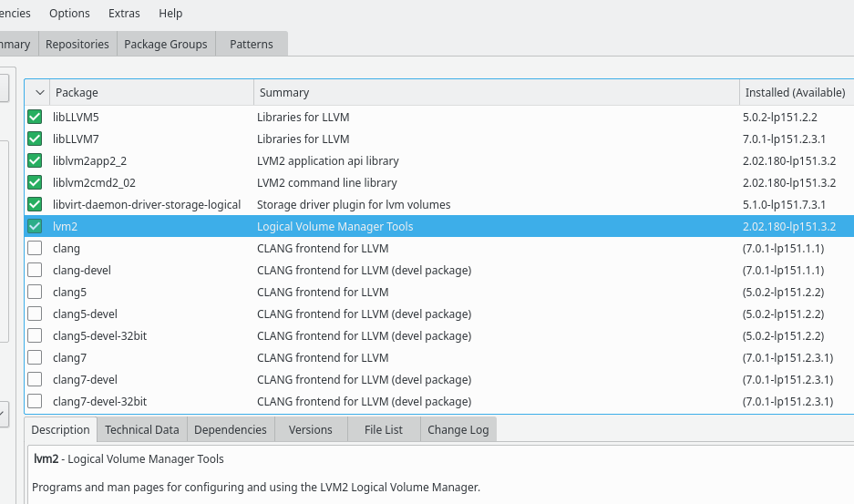Sort by the Package column header
Image resolution: width=854 pixels, height=504 pixels.
point(151,92)
